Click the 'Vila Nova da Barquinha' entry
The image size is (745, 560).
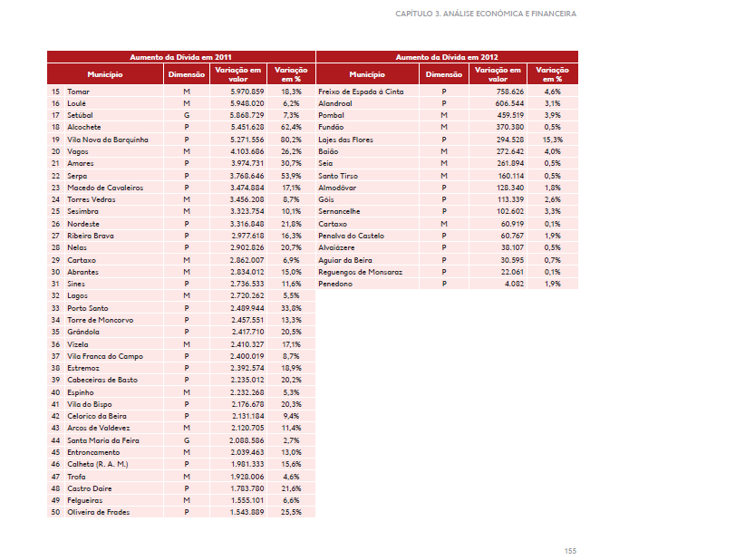tap(107, 140)
